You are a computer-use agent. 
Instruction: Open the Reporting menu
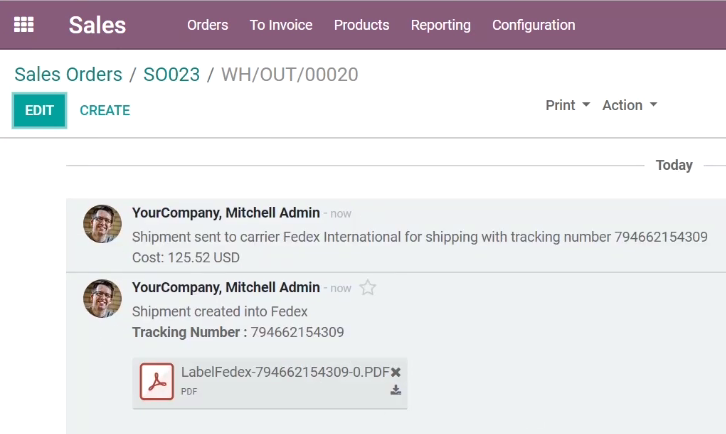click(441, 25)
